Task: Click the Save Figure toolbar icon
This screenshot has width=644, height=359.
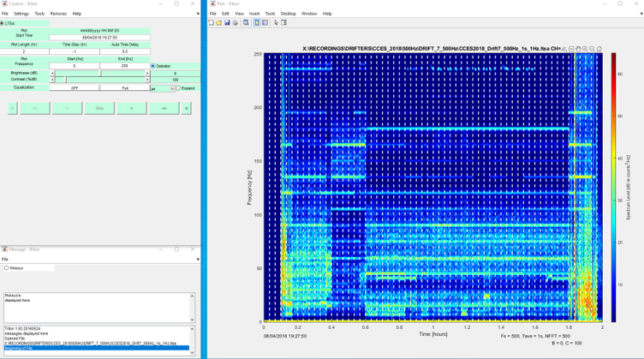Action: [x=229, y=23]
